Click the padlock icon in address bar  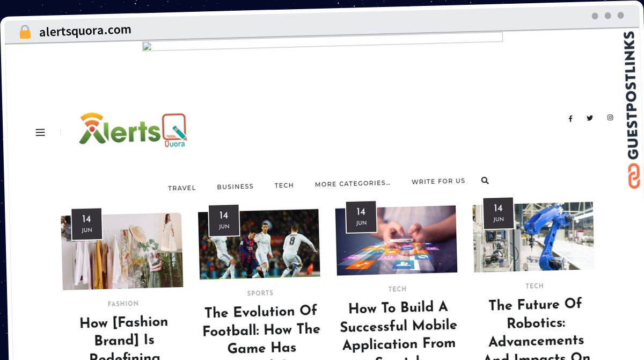pyautogui.click(x=25, y=32)
